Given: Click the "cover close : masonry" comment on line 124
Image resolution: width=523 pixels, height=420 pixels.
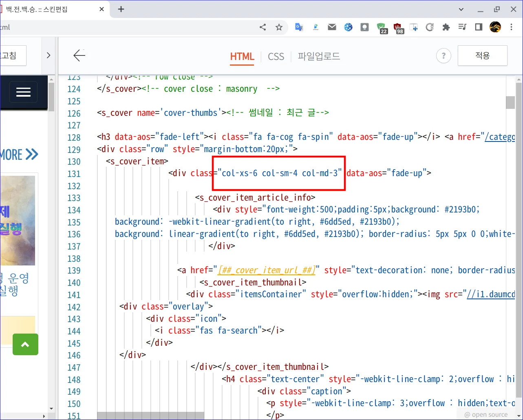Looking at the screenshot, I should click(x=210, y=89).
